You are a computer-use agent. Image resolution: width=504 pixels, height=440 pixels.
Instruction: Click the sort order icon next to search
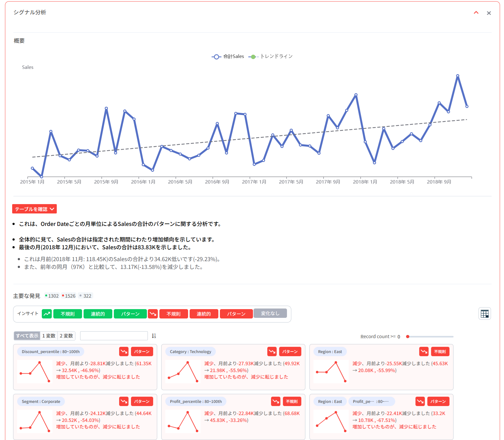(x=154, y=336)
